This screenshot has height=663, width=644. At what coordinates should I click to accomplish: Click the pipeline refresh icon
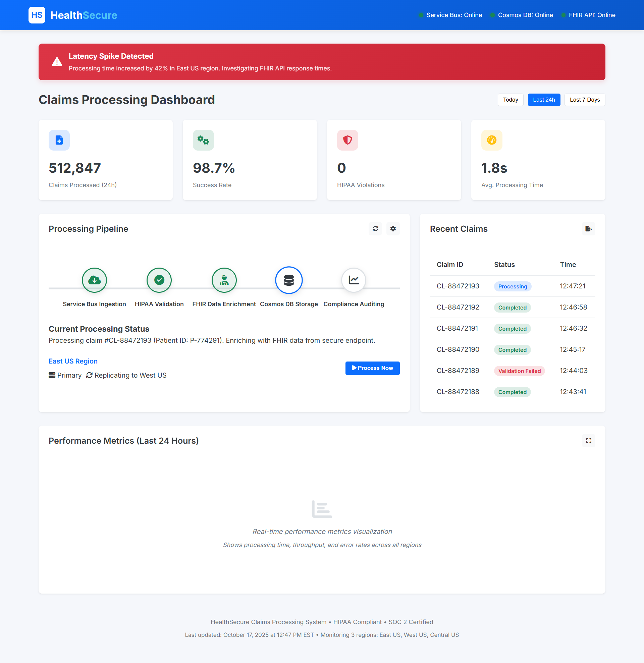pos(375,229)
